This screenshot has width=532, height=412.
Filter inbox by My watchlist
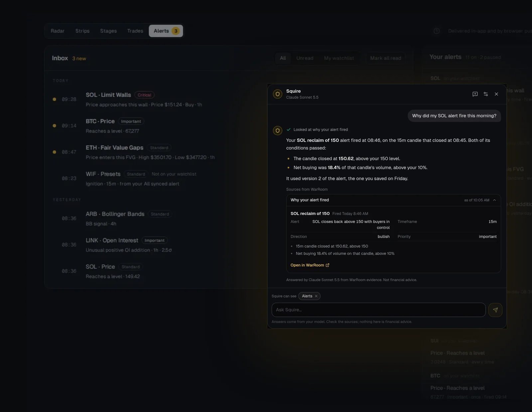pos(339,58)
